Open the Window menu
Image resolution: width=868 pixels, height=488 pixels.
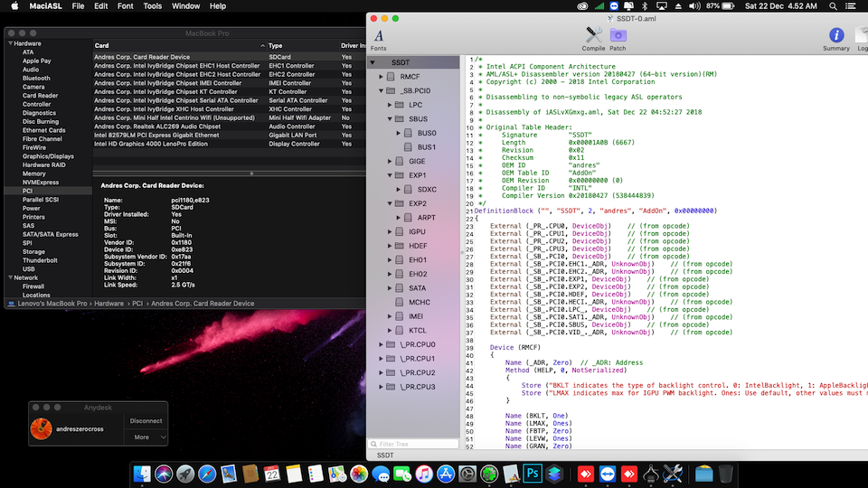click(x=185, y=6)
